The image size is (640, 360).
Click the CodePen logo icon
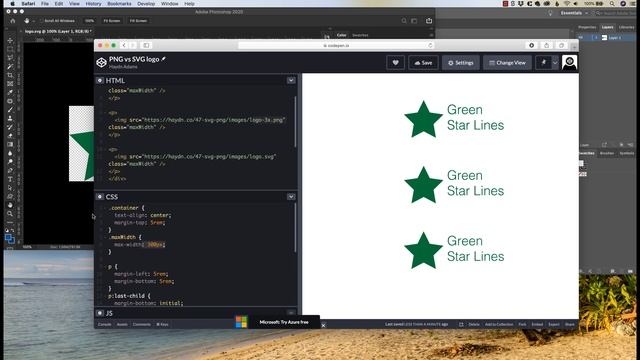(101, 62)
